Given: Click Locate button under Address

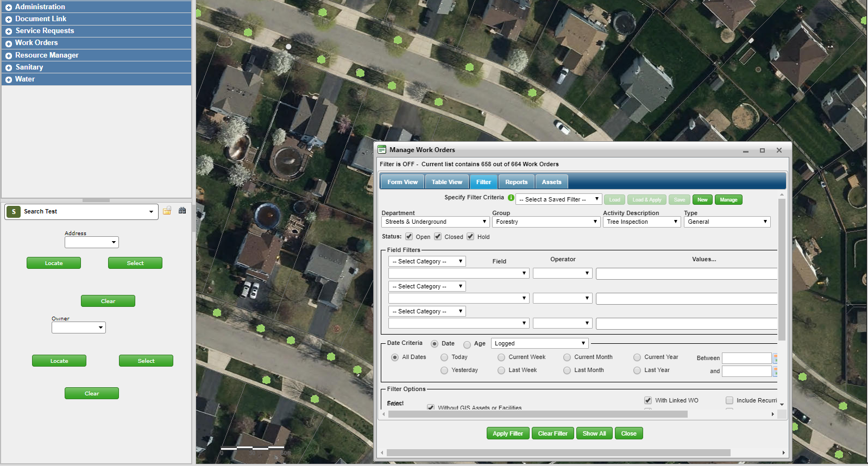Looking at the screenshot, I should (x=54, y=263).
